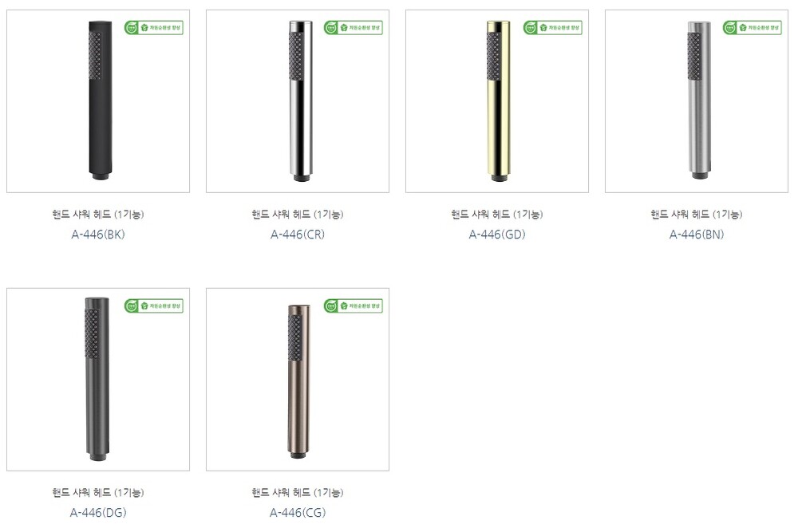Image resolution: width=798 pixels, height=532 pixels.
Task: Select the A-446(DG) model code link
Action: pyautogui.click(x=97, y=513)
